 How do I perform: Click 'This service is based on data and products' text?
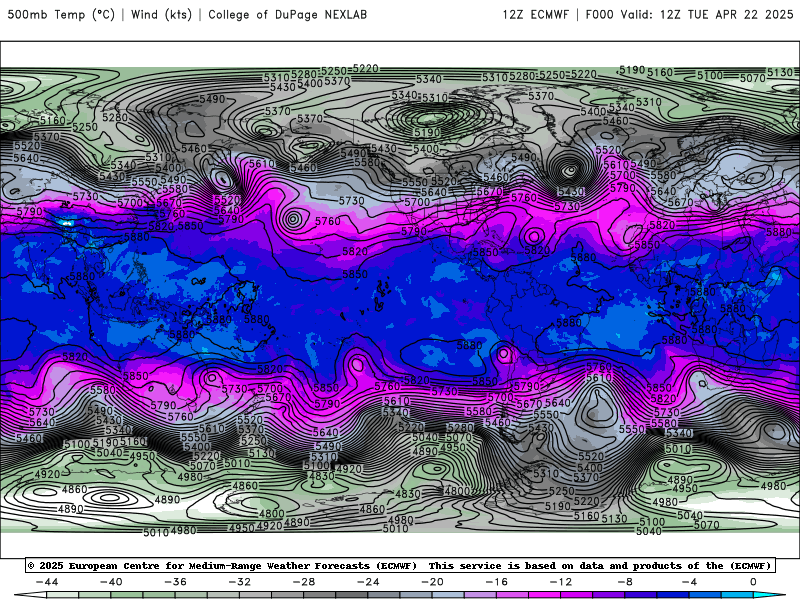pyautogui.click(x=555, y=565)
